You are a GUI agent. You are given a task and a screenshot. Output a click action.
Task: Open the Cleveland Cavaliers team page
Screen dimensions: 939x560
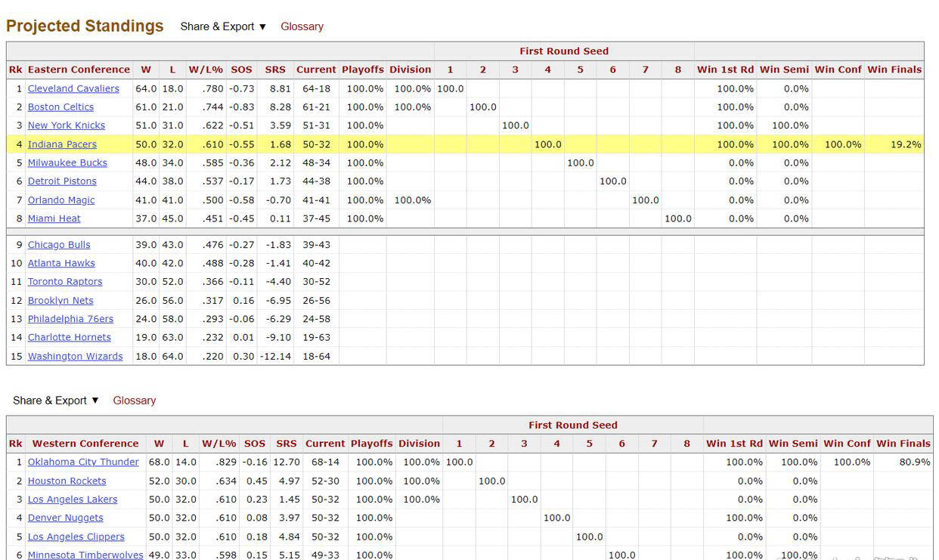click(73, 88)
